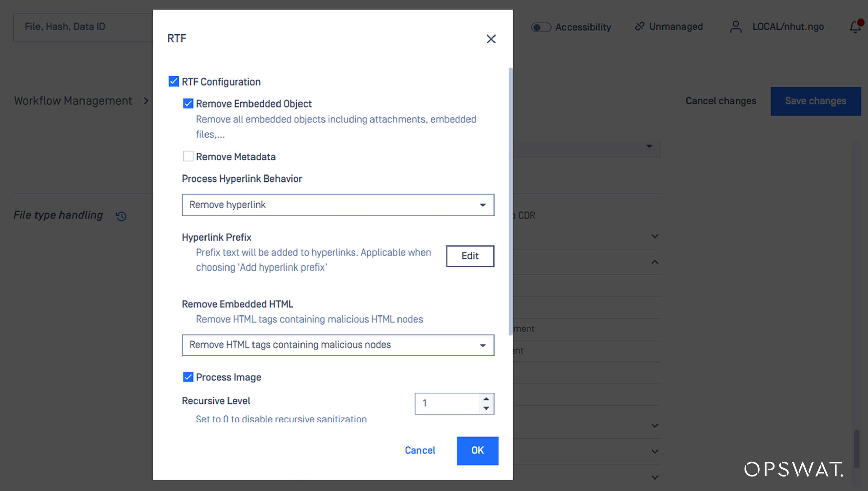The height and width of the screenshot is (491, 868).
Task: Collapse the expanded section using the upward chevron
Action: click(x=655, y=262)
